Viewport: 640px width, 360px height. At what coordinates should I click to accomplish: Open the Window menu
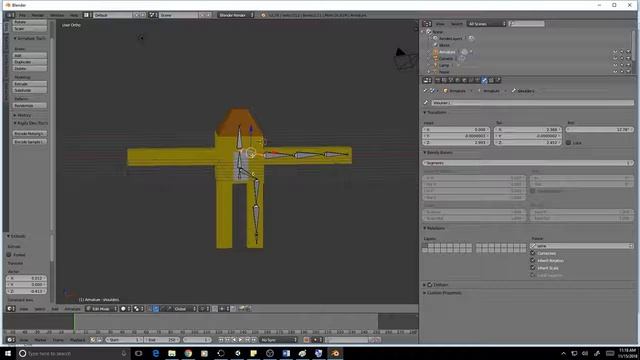pos(57,15)
